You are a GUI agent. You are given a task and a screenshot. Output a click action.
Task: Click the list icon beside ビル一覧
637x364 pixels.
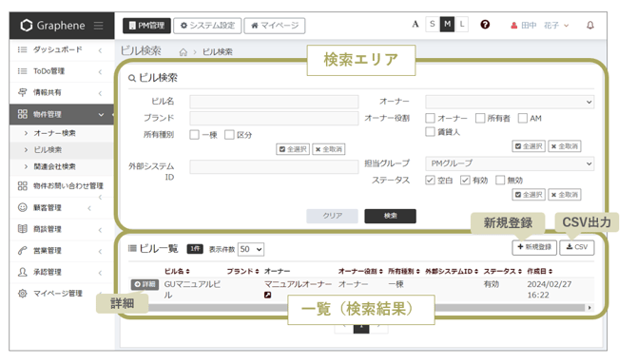pos(132,248)
